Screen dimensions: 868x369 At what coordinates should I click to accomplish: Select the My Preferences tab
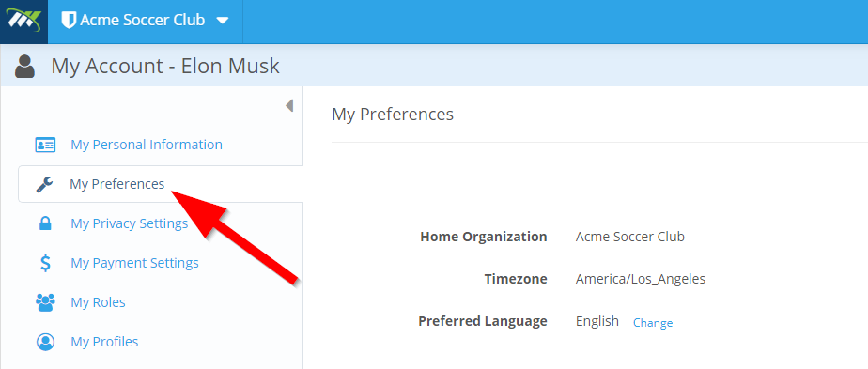coord(161,184)
